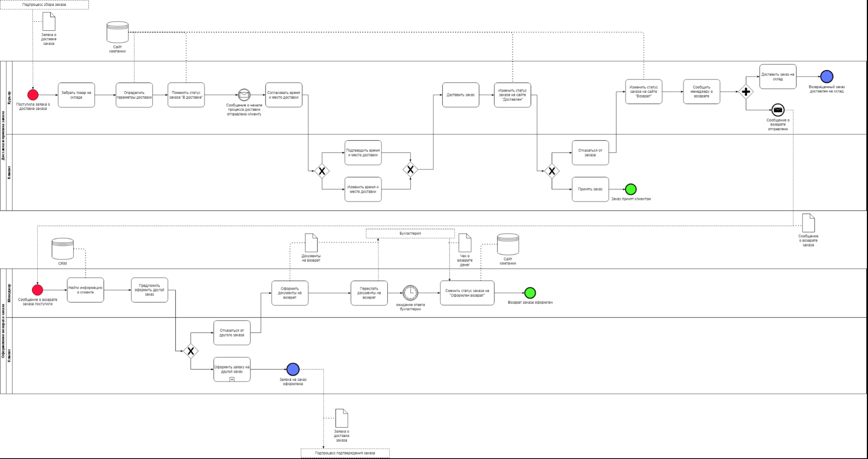Select task 'Забрать товар на складе'
The image size is (868, 459).
coord(76,95)
